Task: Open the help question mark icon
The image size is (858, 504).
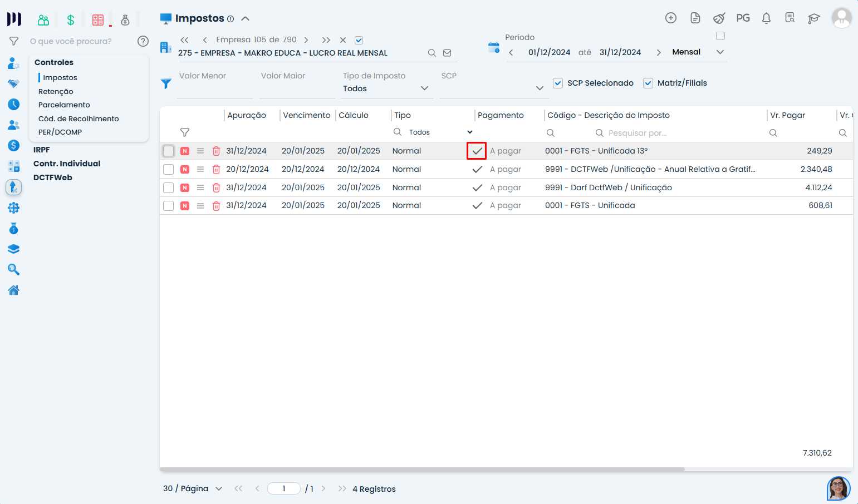Action: pos(143,41)
